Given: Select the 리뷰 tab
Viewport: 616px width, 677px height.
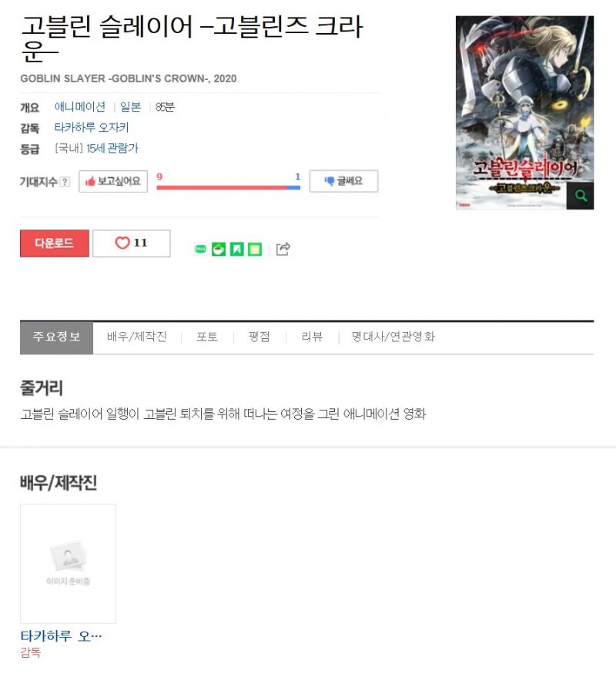Looking at the screenshot, I should point(312,337).
